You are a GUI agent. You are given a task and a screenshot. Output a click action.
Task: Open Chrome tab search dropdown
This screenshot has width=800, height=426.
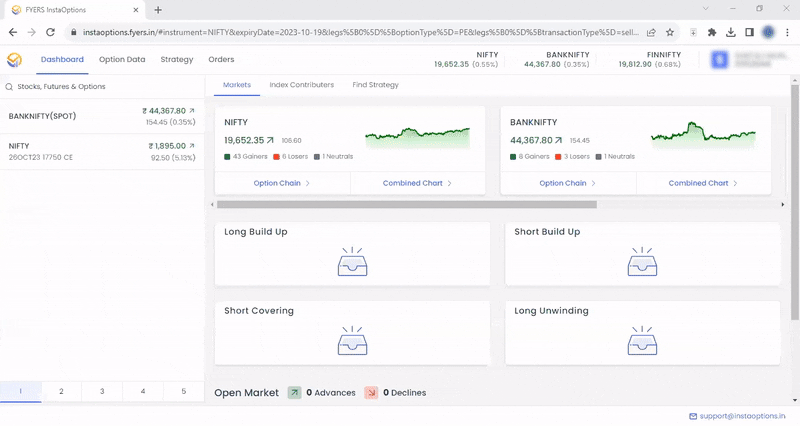[706, 8]
